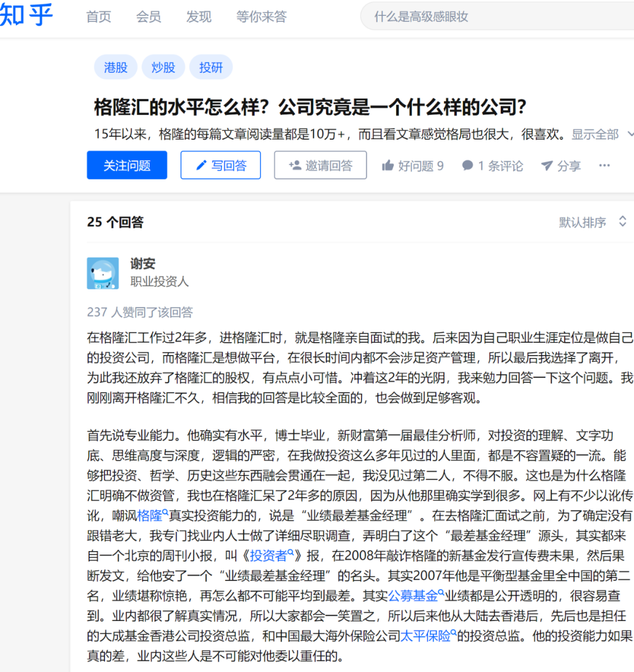Click the question title 格隆汇的水平怎么样
Screen dimensions: 634x672
point(311,107)
